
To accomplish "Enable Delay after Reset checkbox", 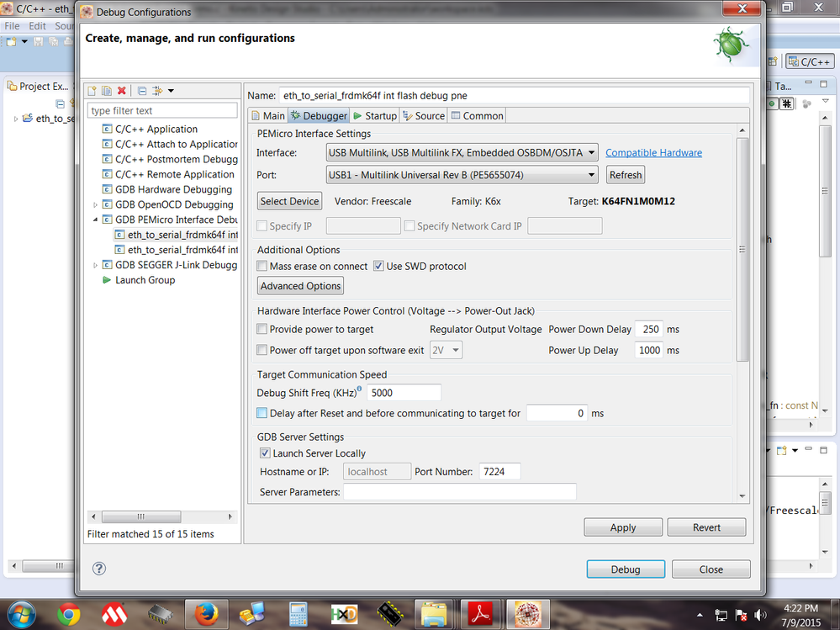I will [262, 412].
